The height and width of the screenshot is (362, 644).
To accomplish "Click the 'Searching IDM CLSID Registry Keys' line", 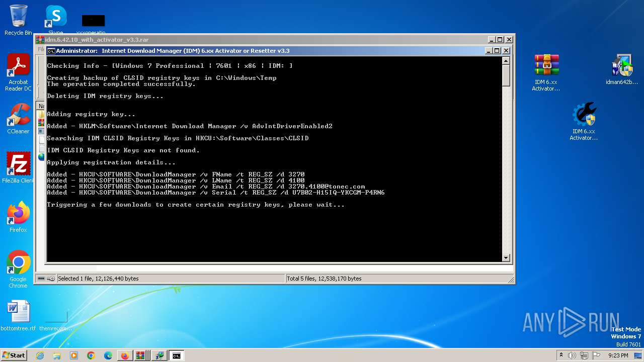I will [178, 138].
